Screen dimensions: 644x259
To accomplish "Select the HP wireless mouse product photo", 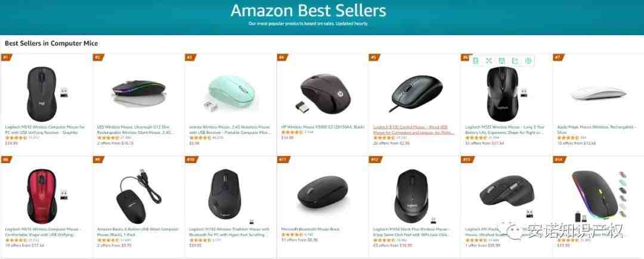I will tap(323, 92).
